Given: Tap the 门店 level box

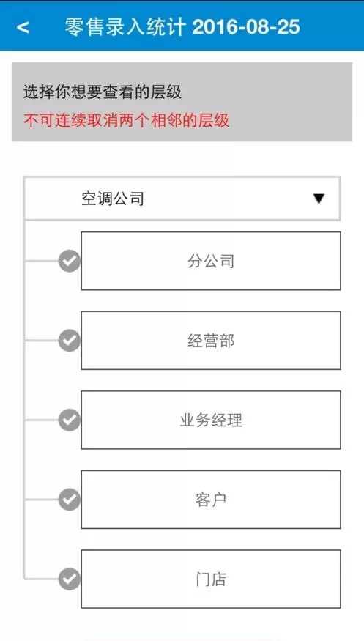Looking at the screenshot, I should pyautogui.click(x=211, y=579).
